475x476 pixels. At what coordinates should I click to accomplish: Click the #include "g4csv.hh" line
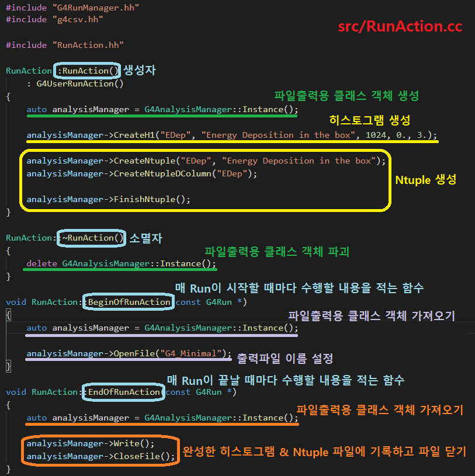pyautogui.click(x=54, y=19)
